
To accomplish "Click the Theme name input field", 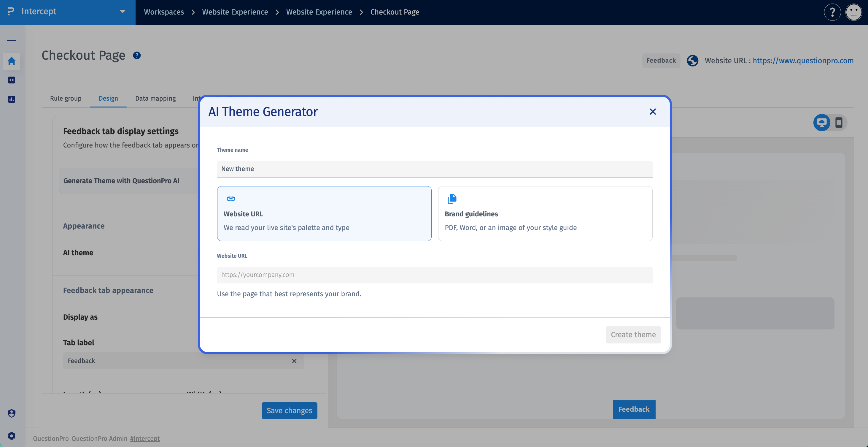I will coord(434,169).
